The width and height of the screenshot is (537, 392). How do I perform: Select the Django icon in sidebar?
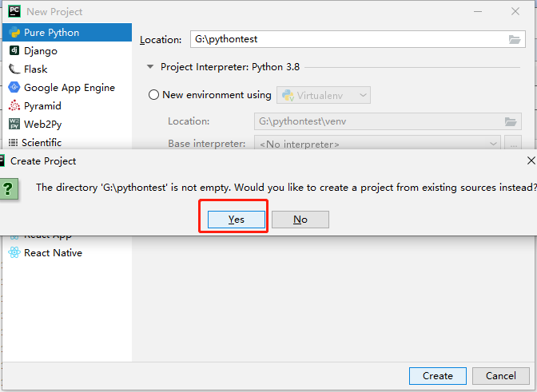pyautogui.click(x=14, y=51)
